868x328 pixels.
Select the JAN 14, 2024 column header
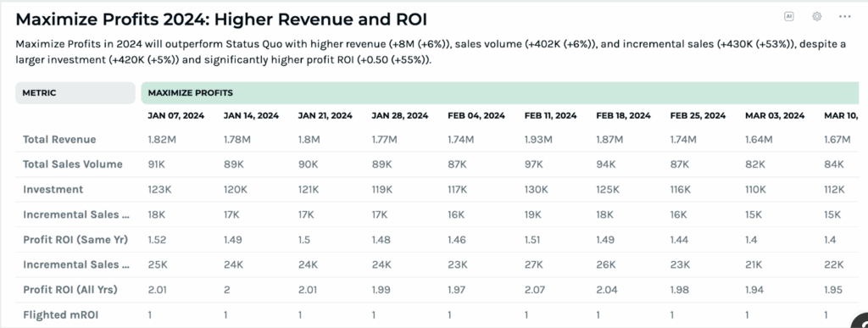[x=251, y=115]
